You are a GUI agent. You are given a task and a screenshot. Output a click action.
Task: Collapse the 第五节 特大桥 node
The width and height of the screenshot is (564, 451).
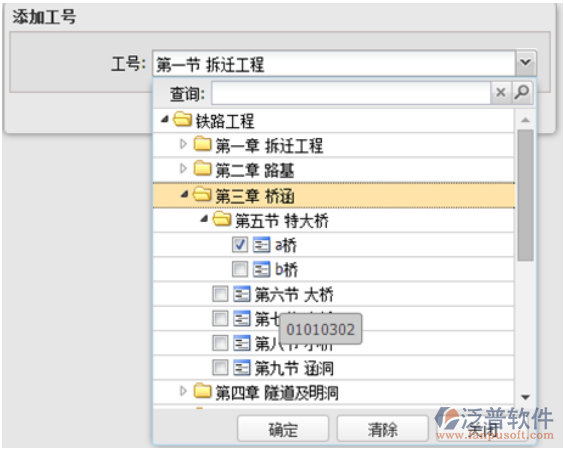point(204,219)
